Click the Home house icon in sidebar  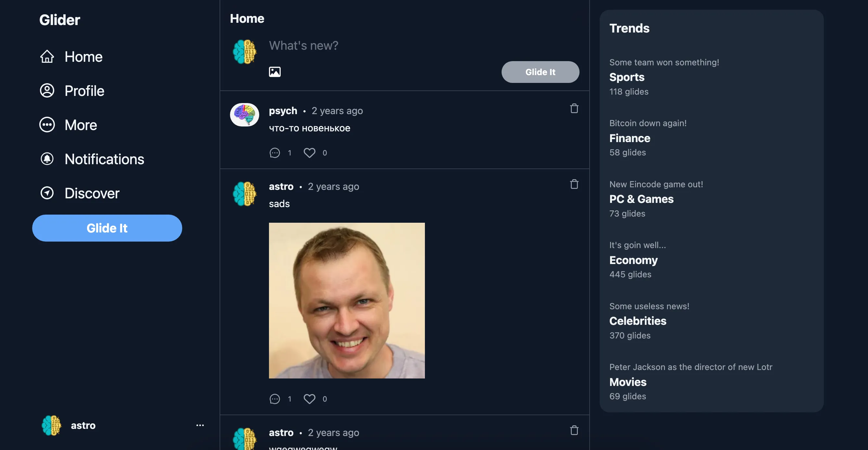click(47, 57)
